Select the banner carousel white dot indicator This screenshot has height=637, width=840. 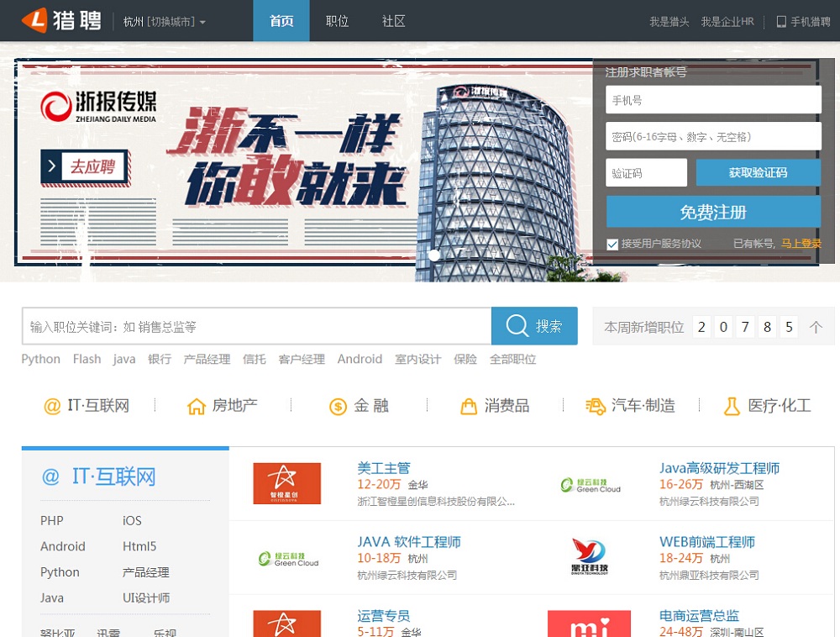point(434,255)
